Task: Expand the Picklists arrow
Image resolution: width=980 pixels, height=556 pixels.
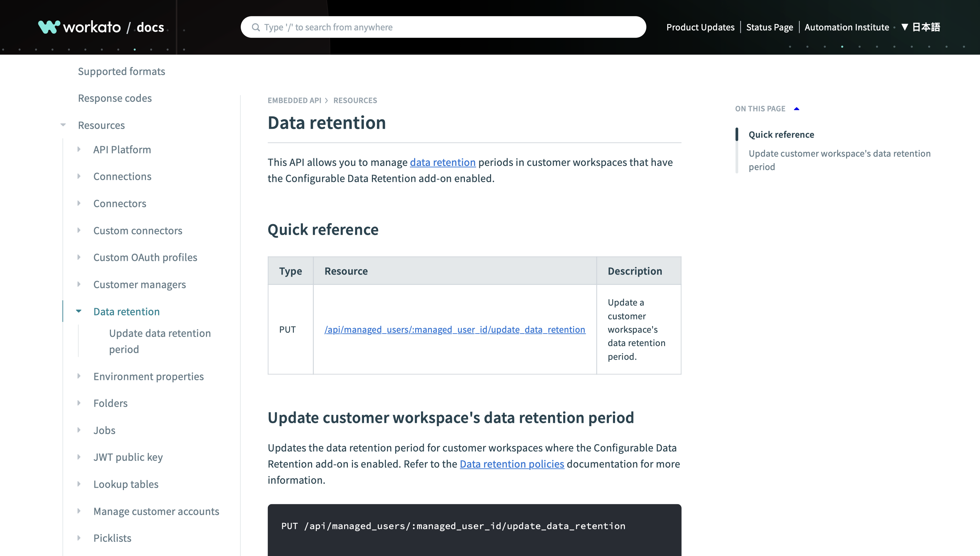Action: pos(79,538)
